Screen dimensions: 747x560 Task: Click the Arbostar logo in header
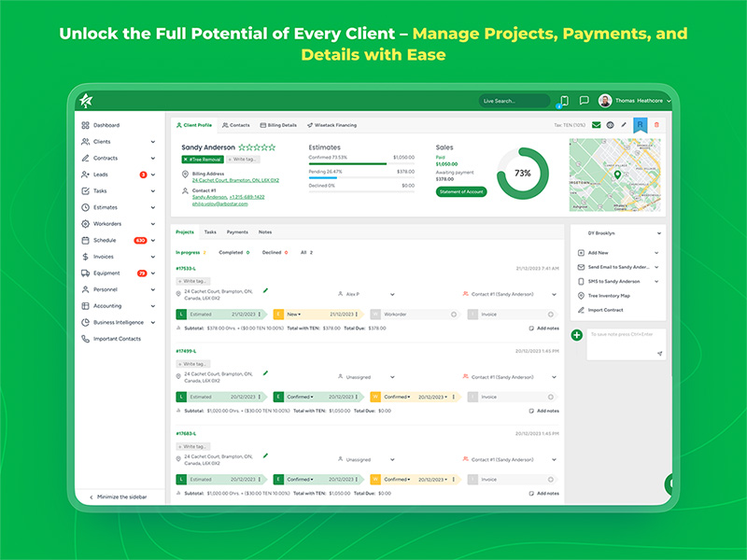pyautogui.click(x=86, y=101)
